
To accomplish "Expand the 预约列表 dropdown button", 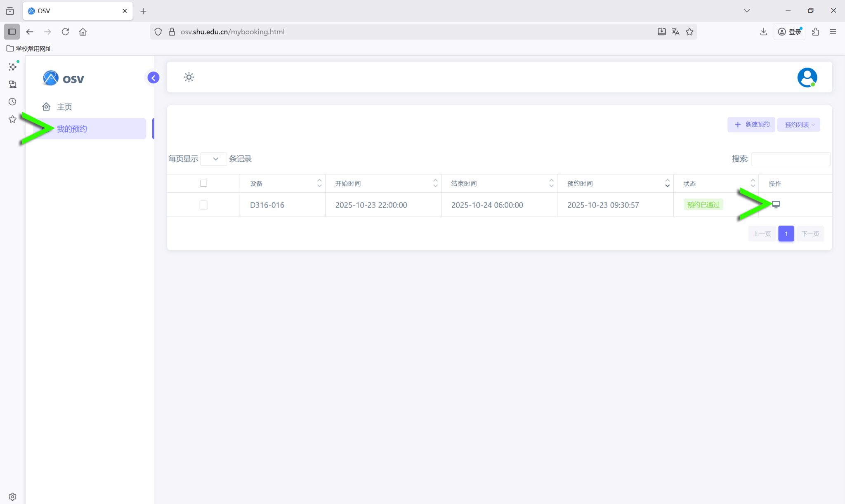I will click(x=798, y=125).
